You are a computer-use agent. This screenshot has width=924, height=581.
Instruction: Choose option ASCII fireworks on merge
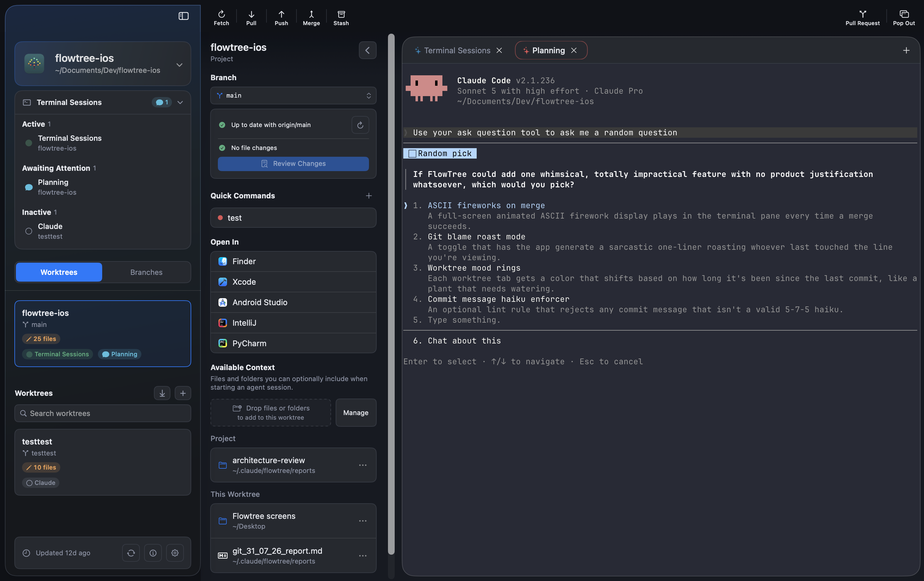click(x=486, y=206)
